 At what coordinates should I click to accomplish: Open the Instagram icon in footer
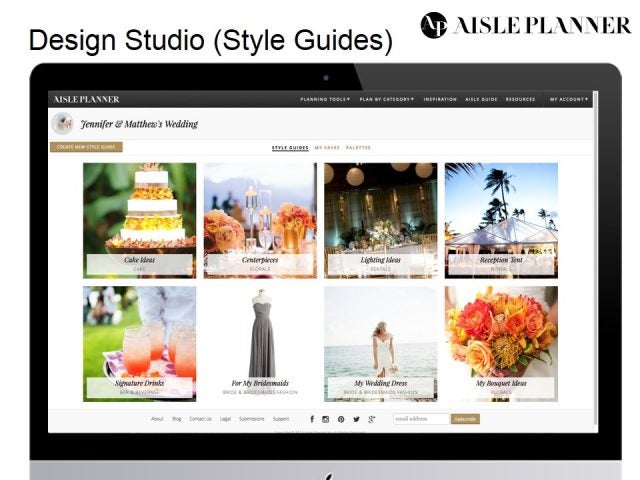(x=326, y=419)
